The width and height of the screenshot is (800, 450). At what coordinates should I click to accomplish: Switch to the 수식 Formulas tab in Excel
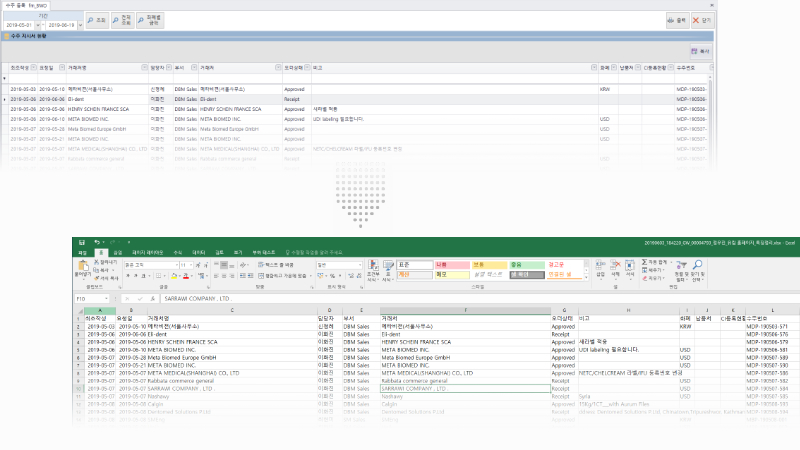(178, 253)
